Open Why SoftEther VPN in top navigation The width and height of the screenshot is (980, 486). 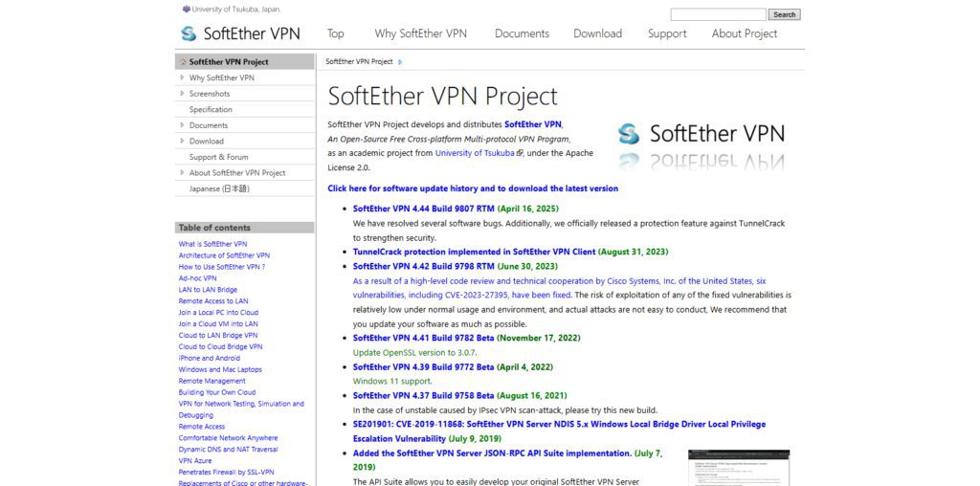pos(421,33)
